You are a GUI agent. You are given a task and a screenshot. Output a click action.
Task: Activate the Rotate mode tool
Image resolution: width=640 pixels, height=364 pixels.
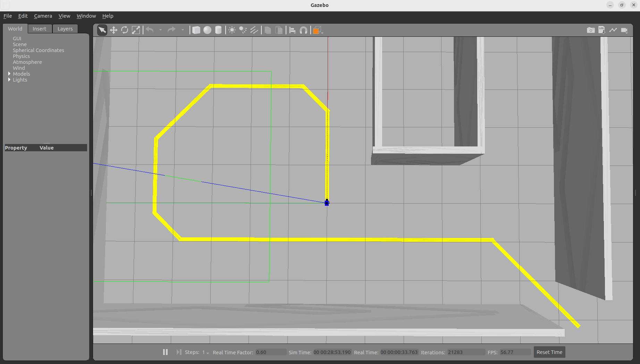point(125,30)
